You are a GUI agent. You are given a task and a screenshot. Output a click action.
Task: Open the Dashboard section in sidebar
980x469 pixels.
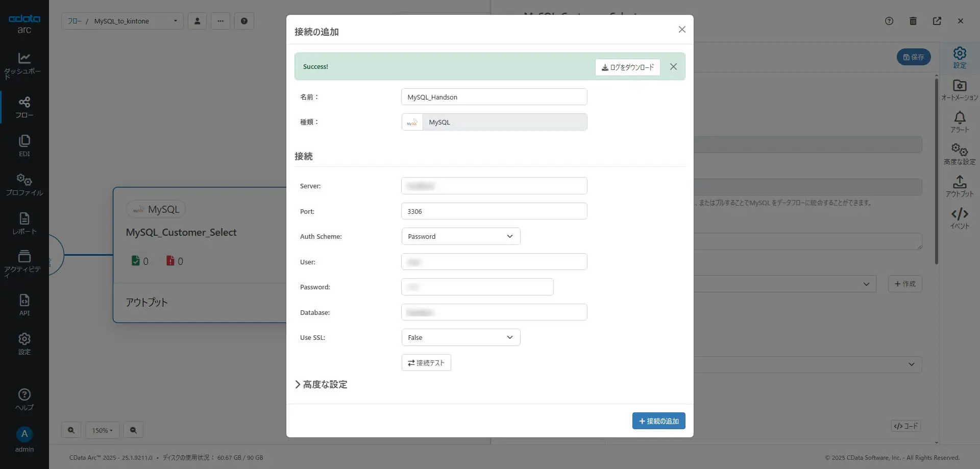[24, 66]
